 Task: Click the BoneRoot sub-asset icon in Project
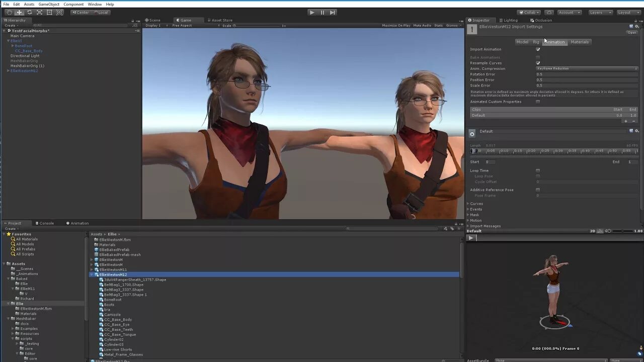(x=101, y=300)
